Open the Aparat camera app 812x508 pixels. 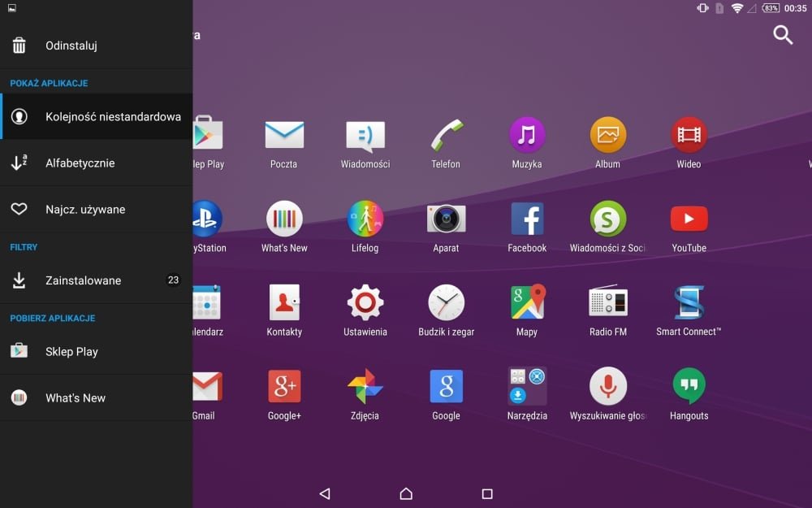[x=446, y=219]
